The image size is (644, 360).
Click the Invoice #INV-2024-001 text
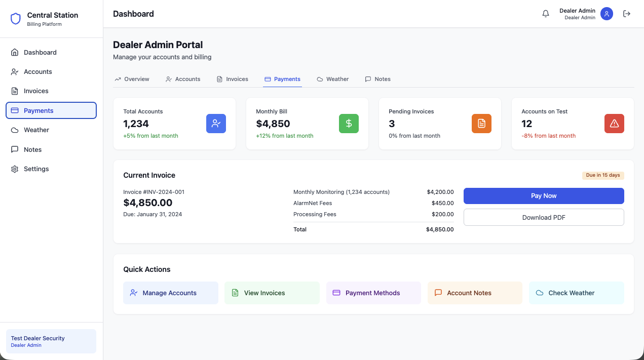pos(154,192)
